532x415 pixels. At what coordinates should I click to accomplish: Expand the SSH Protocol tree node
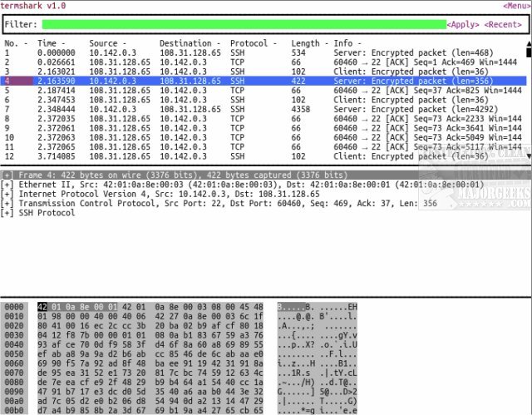7,213
